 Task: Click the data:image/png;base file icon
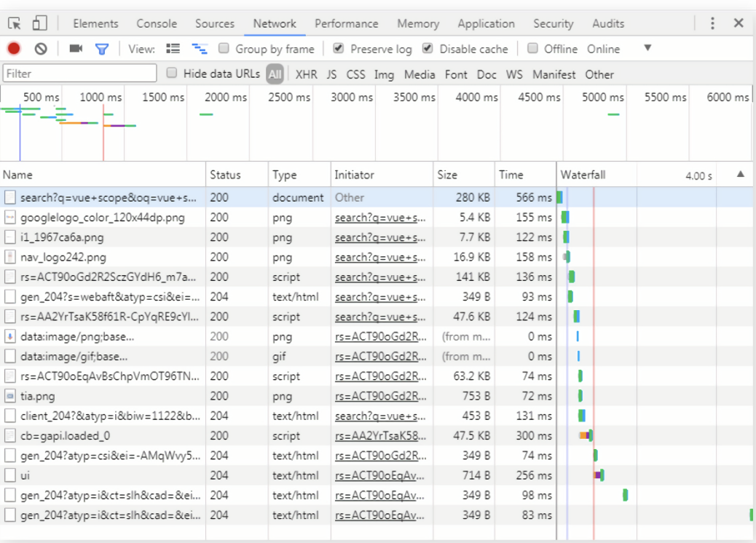pyautogui.click(x=10, y=336)
